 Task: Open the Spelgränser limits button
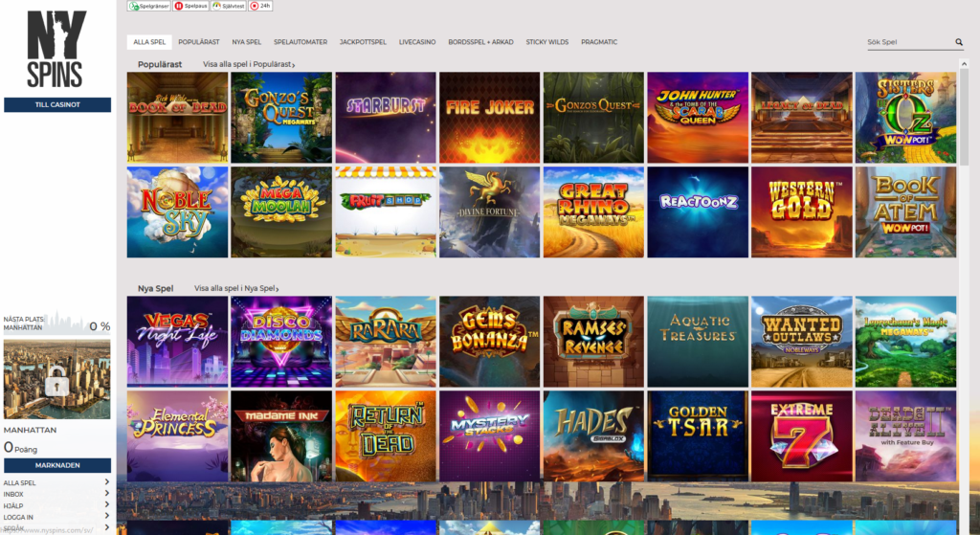[x=148, y=6]
